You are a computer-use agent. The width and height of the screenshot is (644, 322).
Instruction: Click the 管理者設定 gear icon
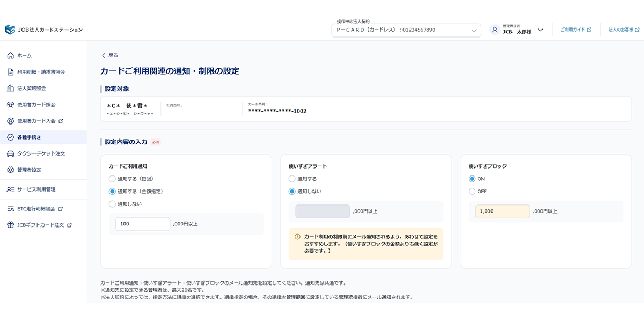10,170
